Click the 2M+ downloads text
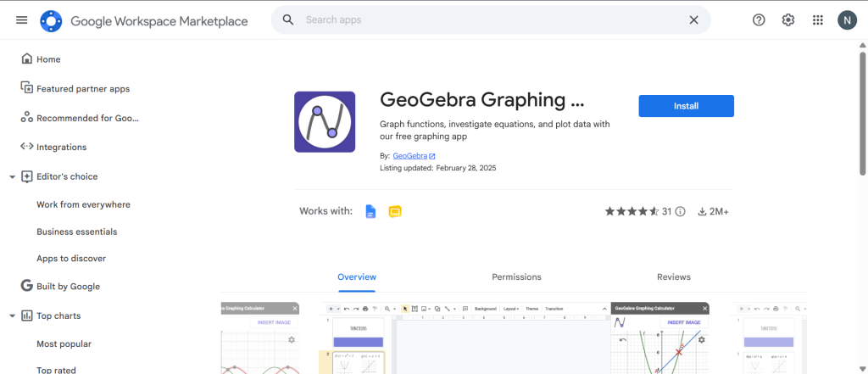Viewport: 868px width, 374px height. (719, 211)
